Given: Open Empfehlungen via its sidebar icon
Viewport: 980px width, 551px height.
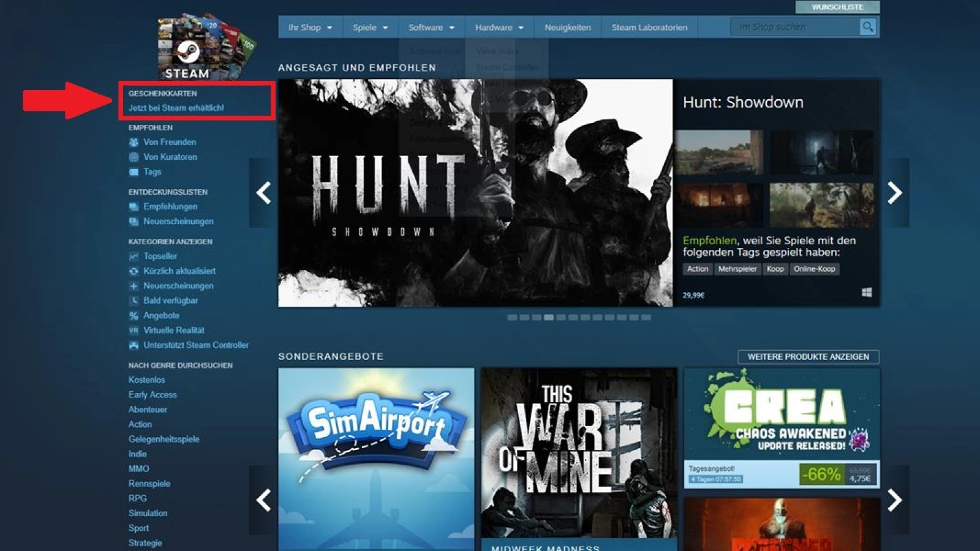Looking at the screenshot, I should coord(134,207).
